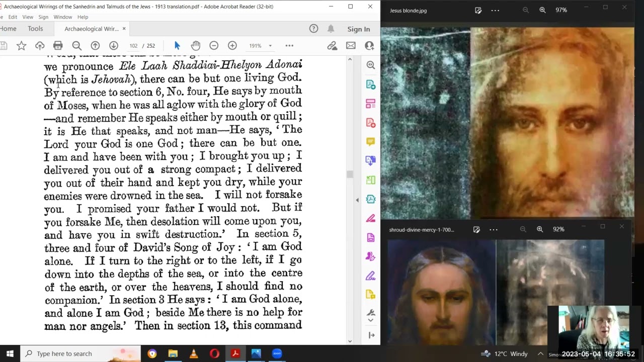Upload the document to cloud
This screenshot has width=644, height=362.
pos(40,46)
